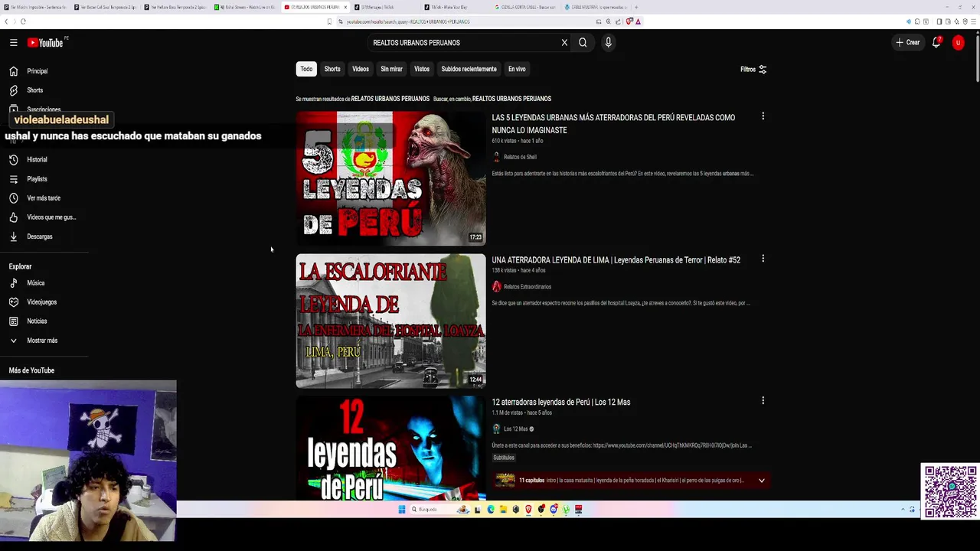Start voice search with the microphone

[x=608, y=43]
